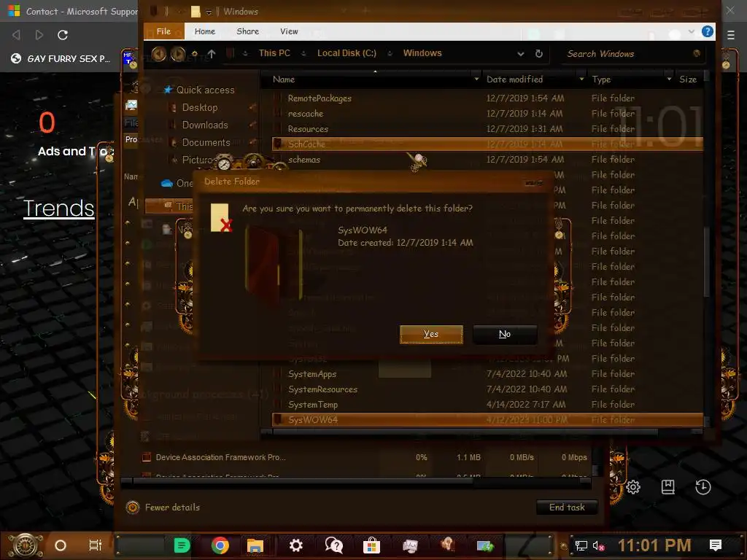
Task: Sort by the Size column header
Action: [x=688, y=79]
